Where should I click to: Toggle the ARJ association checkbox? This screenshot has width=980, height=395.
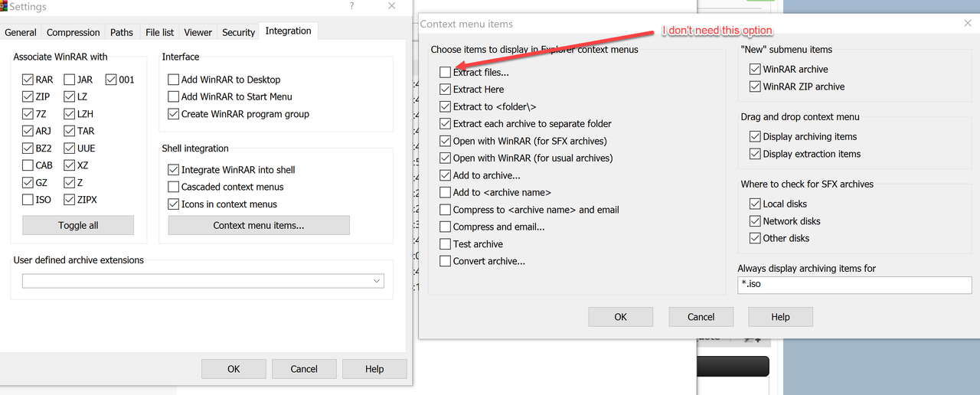28,131
